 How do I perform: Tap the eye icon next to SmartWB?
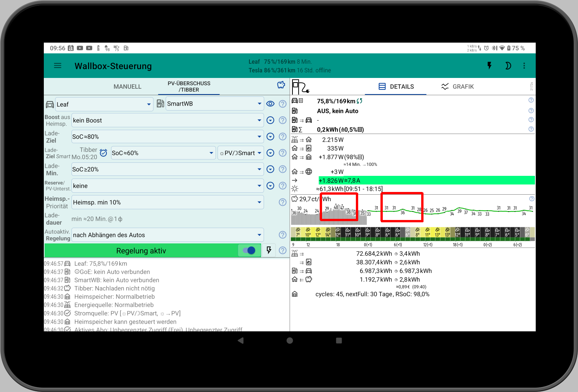(x=270, y=104)
